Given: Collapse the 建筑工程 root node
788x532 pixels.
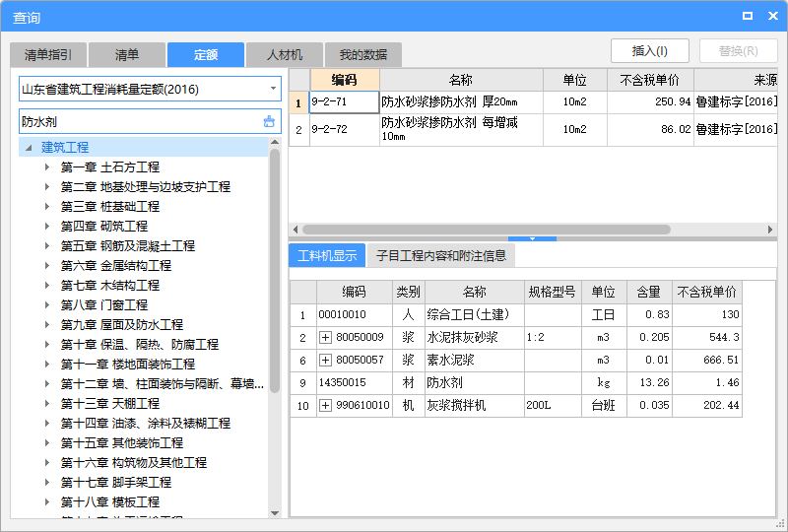Looking at the screenshot, I should [x=30, y=148].
